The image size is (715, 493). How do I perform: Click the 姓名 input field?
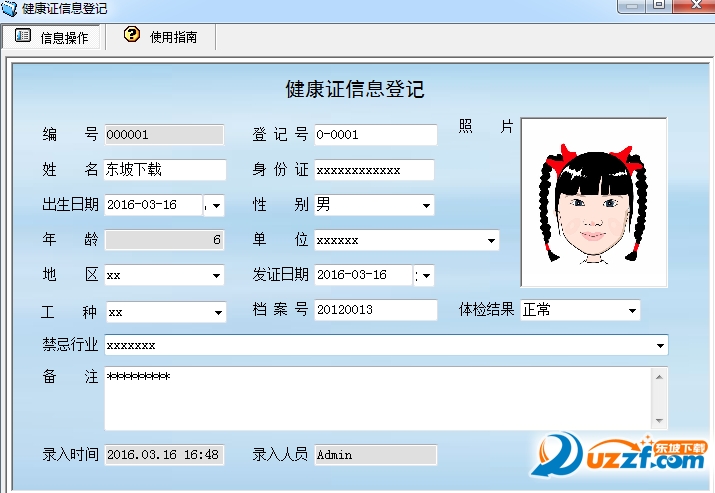[x=165, y=170]
